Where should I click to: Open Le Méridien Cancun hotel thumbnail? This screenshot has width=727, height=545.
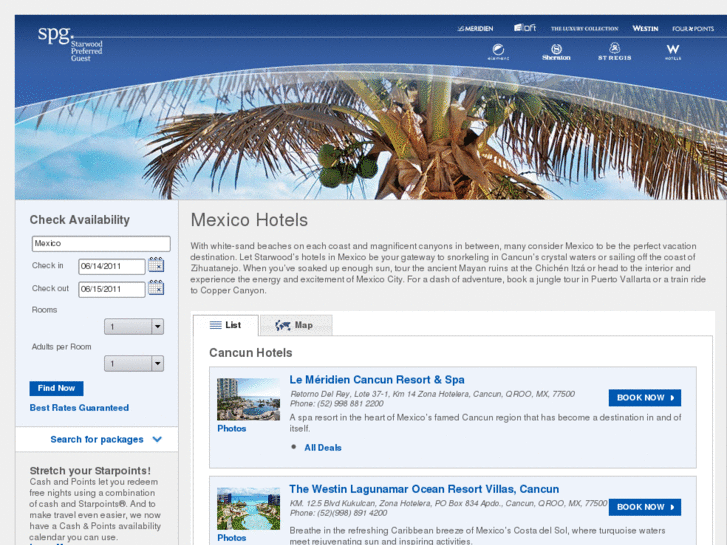click(x=249, y=399)
